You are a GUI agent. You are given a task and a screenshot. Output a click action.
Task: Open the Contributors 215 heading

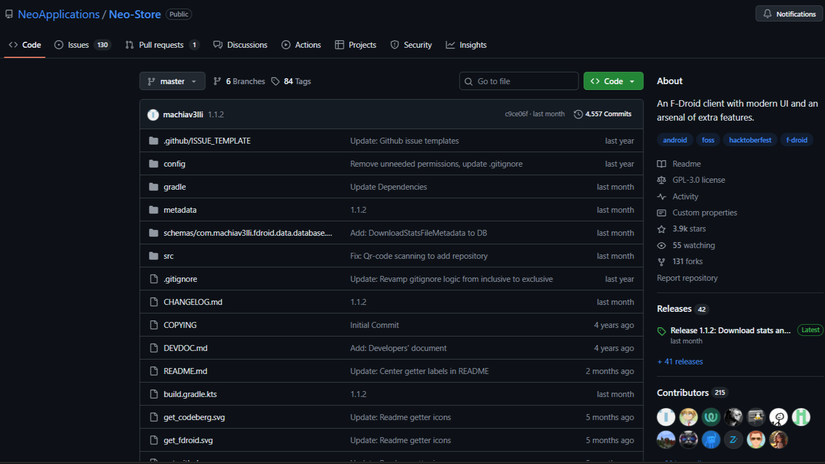[692, 392]
